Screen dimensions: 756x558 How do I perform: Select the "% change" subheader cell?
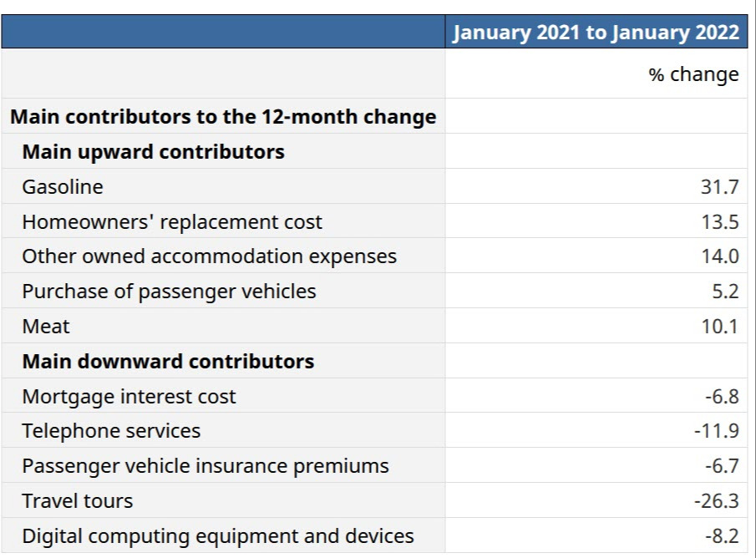(693, 74)
